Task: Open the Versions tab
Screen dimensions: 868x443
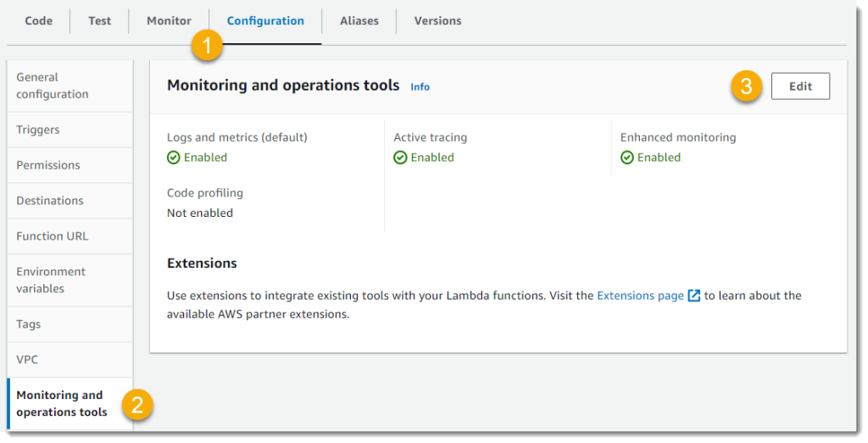Action: pyautogui.click(x=437, y=21)
